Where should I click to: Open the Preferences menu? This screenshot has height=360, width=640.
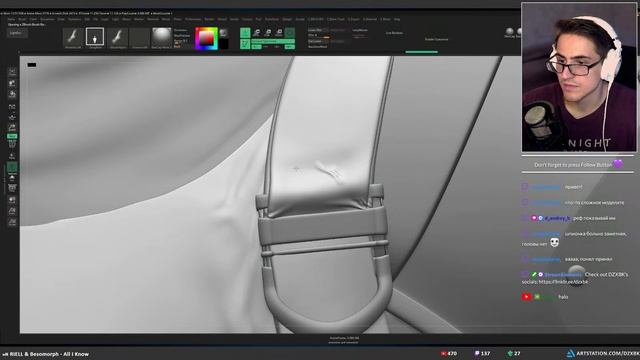[193, 19]
